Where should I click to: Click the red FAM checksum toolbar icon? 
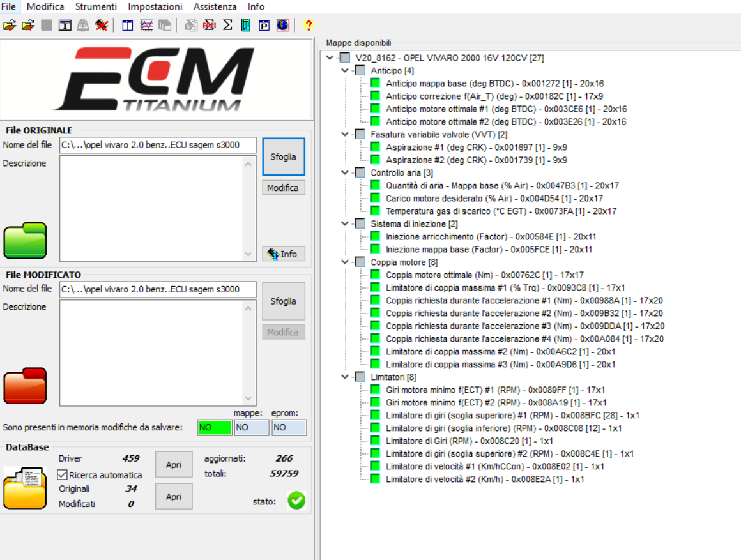210,25
